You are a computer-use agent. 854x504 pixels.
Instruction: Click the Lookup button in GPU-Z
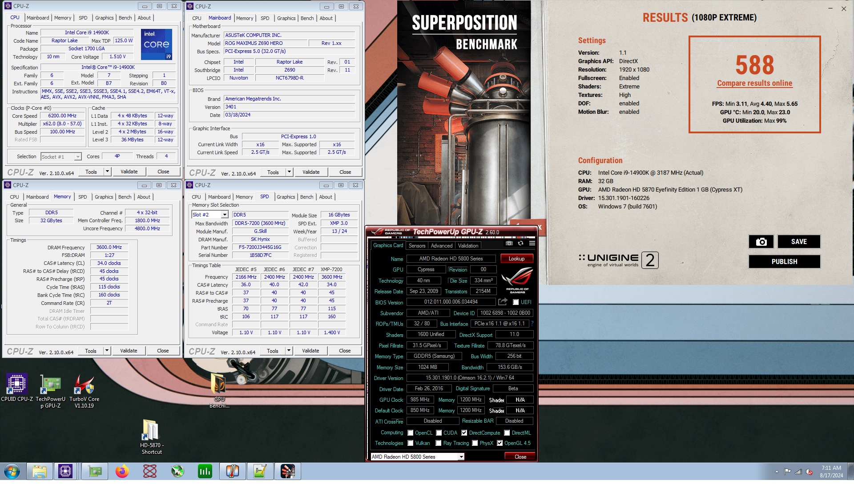pyautogui.click(x=517, y=259)
